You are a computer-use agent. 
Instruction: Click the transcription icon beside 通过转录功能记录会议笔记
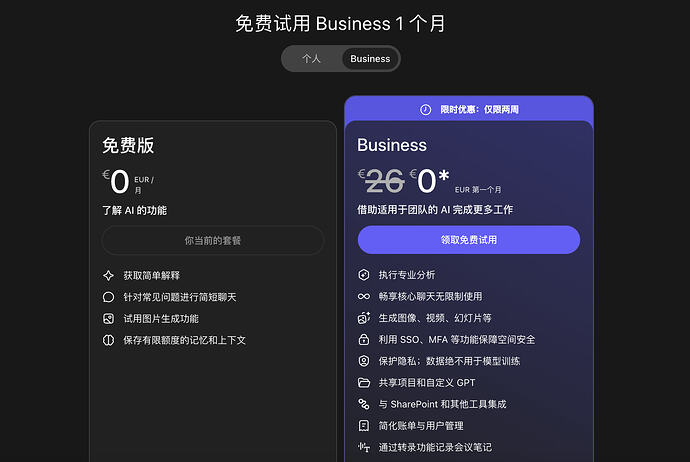(x=364, y=447)
